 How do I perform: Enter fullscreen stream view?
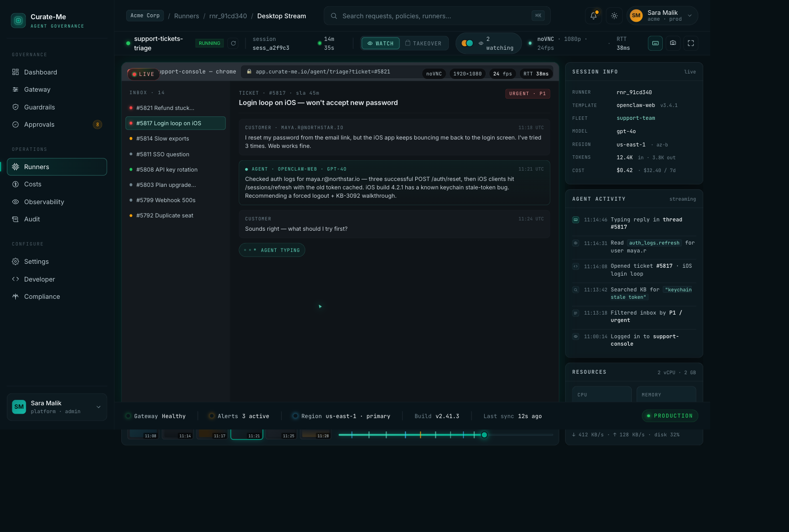[690, 43]
